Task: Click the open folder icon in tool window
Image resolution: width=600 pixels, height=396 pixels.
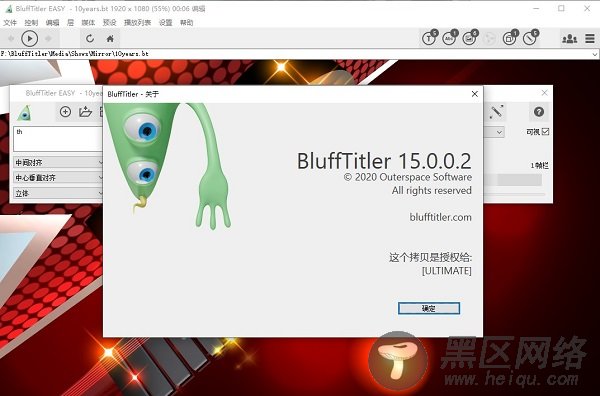Action: (85, 112)
